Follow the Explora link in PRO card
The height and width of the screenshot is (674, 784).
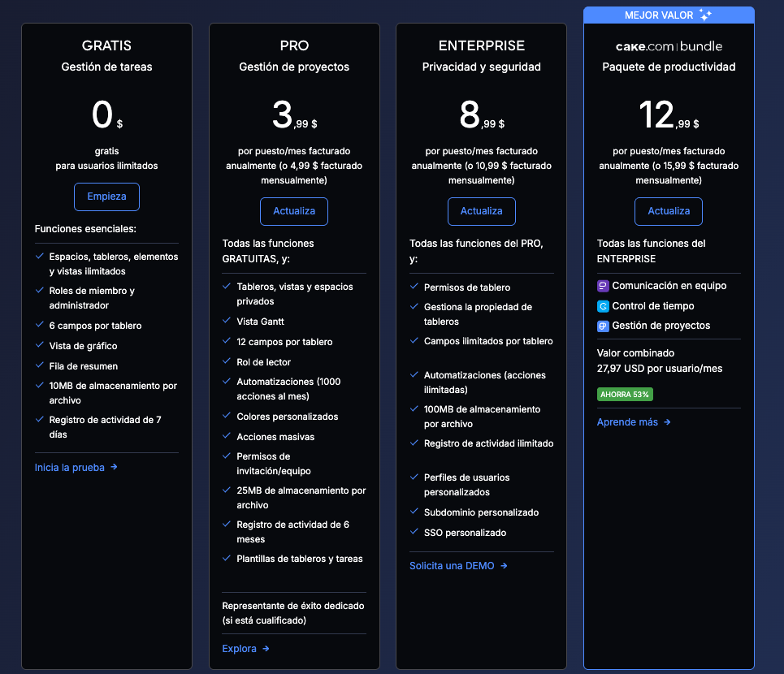coord(240,649)
